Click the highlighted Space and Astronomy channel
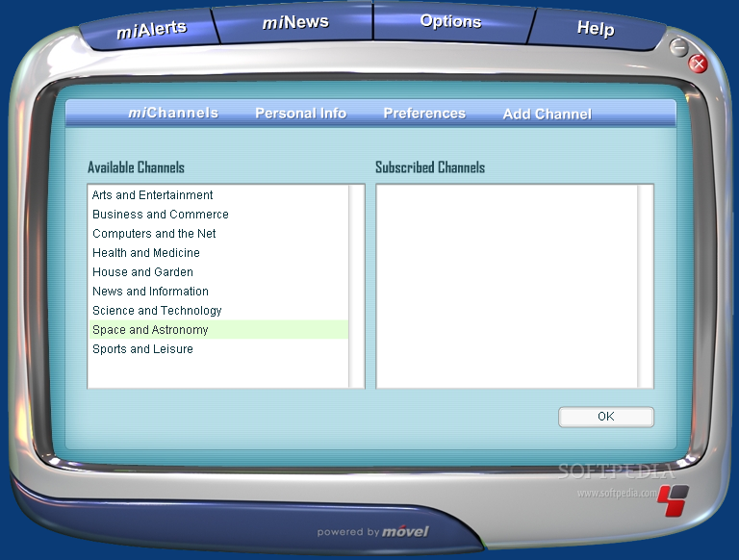 point(218,330)
